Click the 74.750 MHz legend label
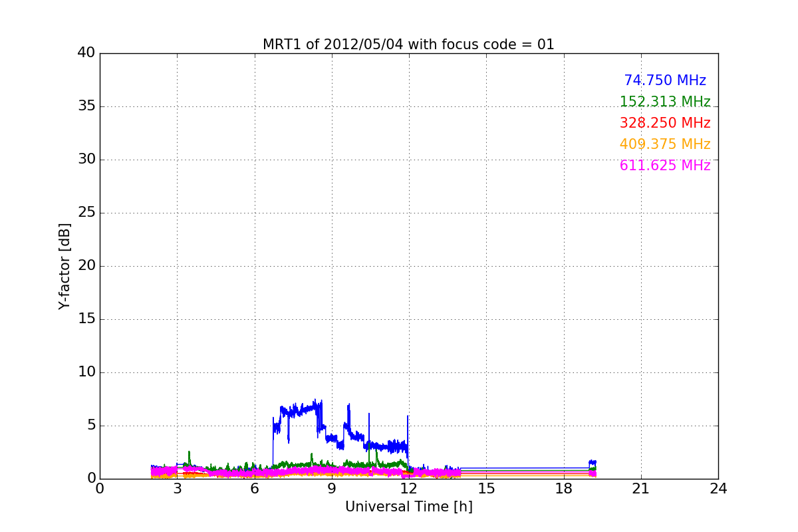This screenshot has height=532, width=798. (x=665, y=80)
